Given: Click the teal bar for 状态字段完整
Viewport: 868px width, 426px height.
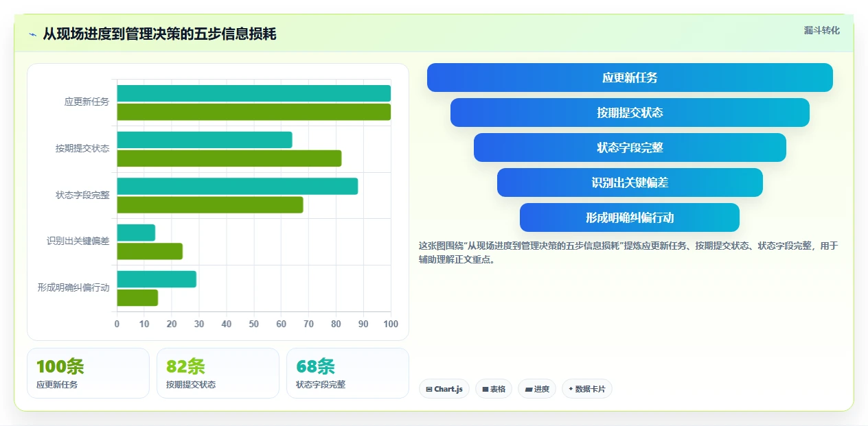Looking at the screenshot, I should click(x=238, y=186).
